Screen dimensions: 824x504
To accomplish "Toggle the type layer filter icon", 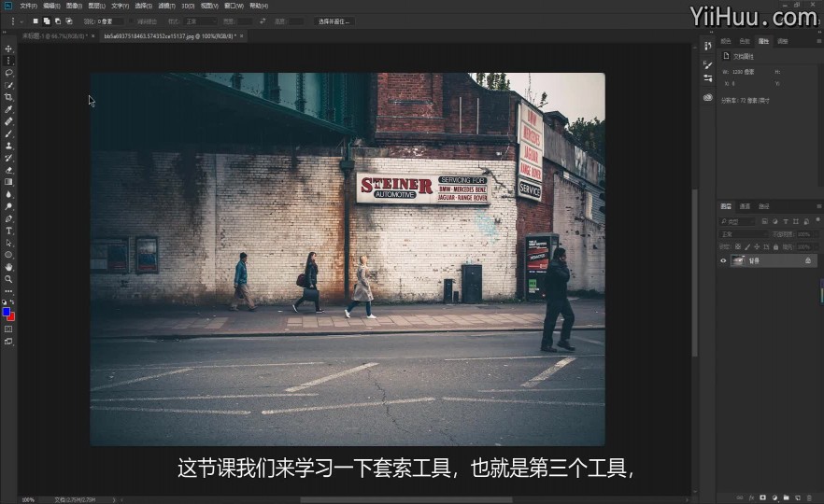I will tap(786, 221).
